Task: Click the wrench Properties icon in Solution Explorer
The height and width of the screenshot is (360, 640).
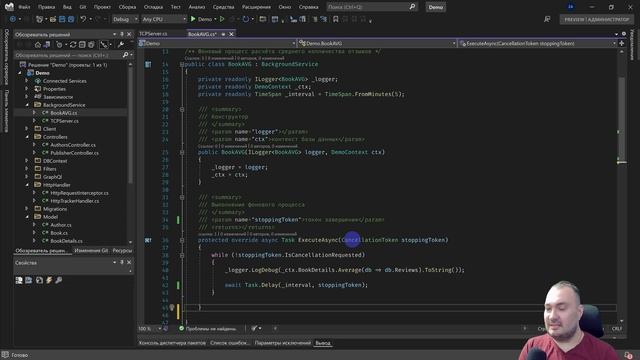Action: [x=121, y=44]
